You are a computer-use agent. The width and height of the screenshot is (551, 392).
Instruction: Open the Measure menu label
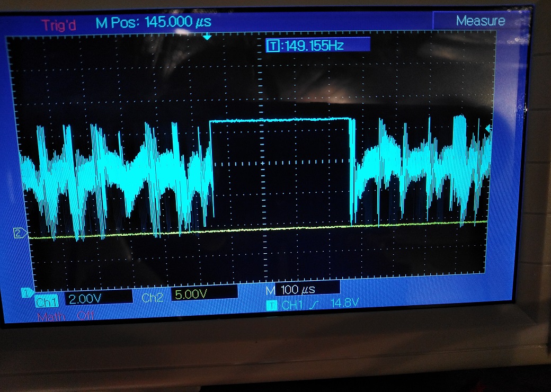pyautogui.click(x=481, y=21)
